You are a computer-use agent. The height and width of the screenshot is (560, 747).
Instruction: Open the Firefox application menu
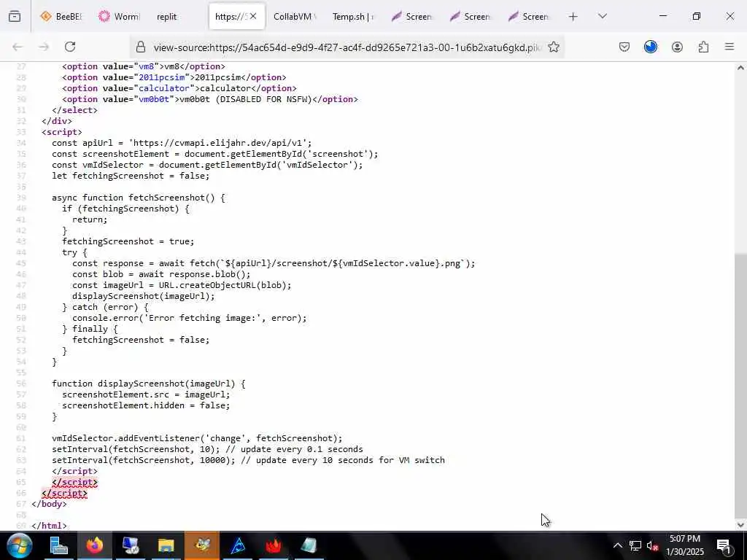[729, 47]
